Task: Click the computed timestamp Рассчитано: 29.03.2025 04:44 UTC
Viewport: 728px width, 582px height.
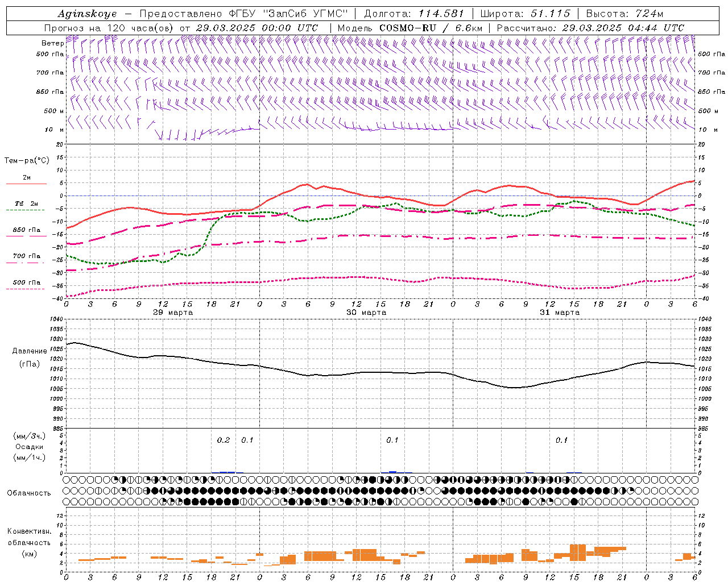Action: pos(590,28)
